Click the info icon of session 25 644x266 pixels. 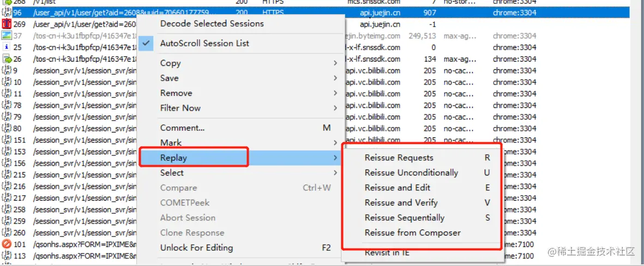click(x=6, y=47)
